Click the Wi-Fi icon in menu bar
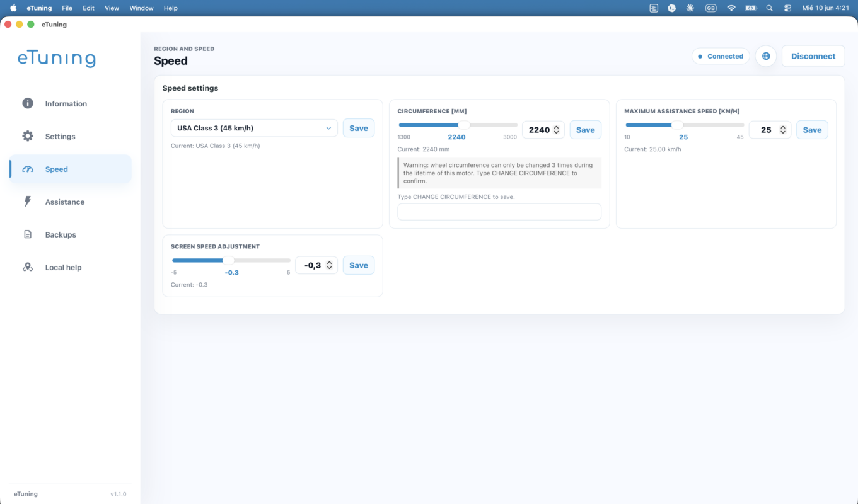This screenshot has height=504, width=858. coord(731,8)
